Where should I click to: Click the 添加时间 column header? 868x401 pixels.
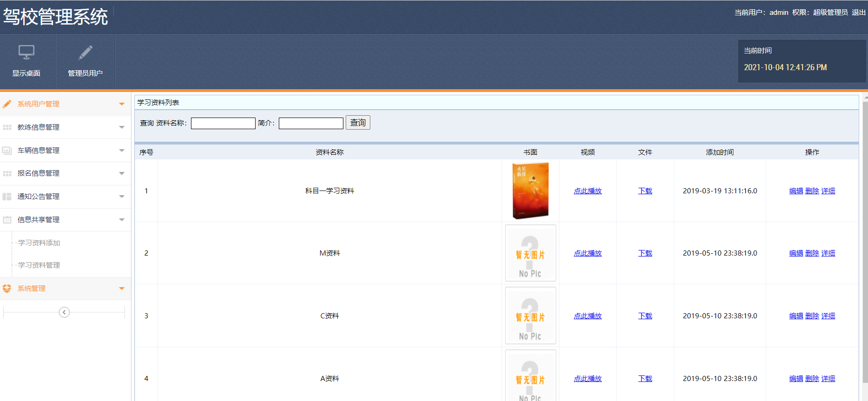point(720,152)
